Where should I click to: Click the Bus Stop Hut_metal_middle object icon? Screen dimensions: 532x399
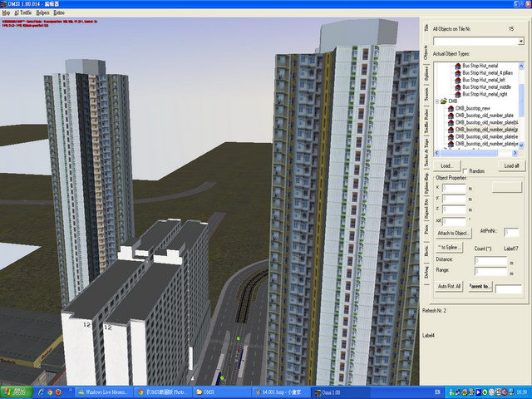coord(458,87)
